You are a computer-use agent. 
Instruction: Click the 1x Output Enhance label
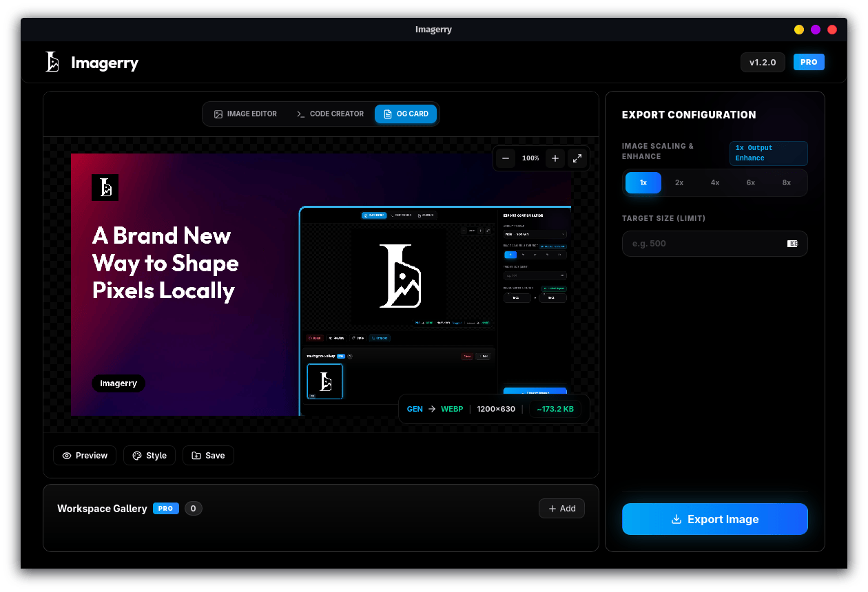point(769,154)
